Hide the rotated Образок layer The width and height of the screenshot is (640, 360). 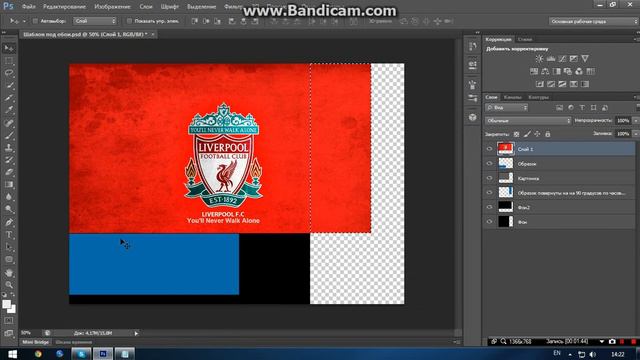(x=489, y=193)
